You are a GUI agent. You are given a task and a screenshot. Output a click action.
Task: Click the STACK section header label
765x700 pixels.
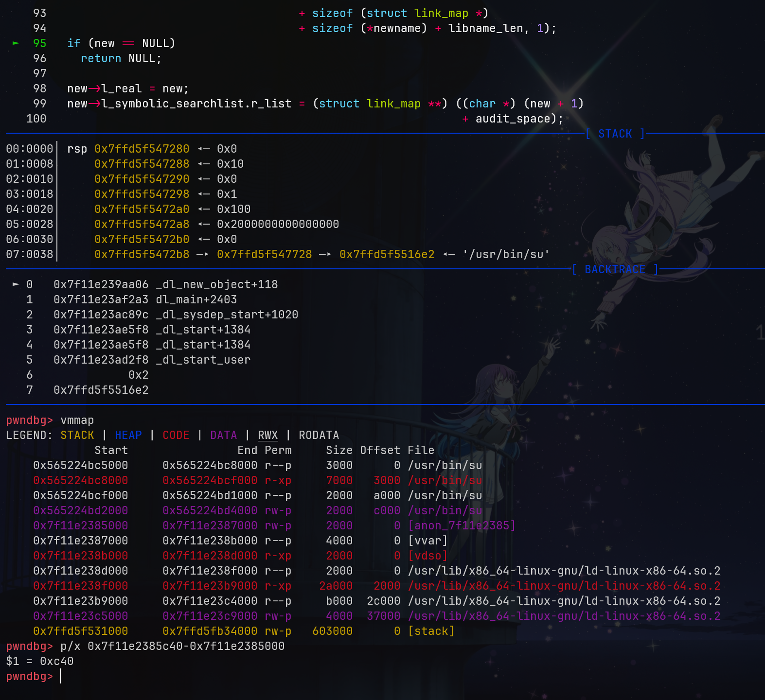615,134
